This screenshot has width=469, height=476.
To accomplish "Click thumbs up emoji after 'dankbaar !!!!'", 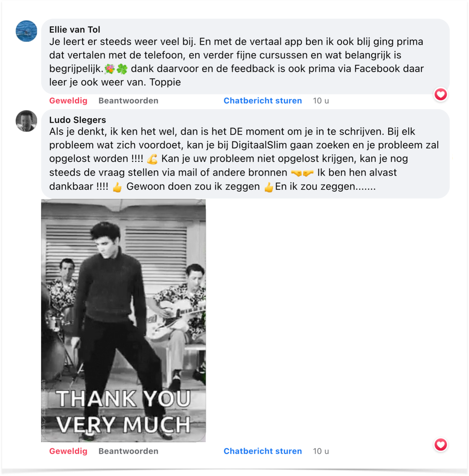I will [117, 187].
